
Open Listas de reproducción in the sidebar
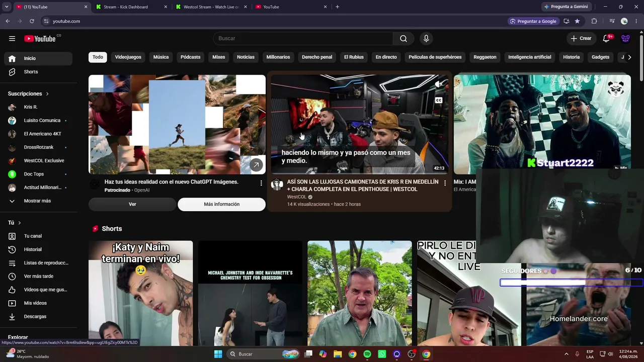pos(38,263)
